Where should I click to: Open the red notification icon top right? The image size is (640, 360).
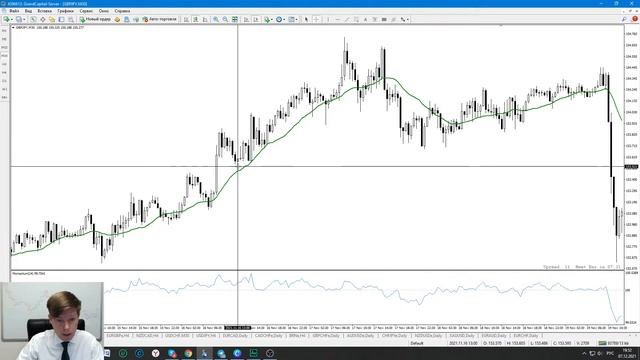635,19
